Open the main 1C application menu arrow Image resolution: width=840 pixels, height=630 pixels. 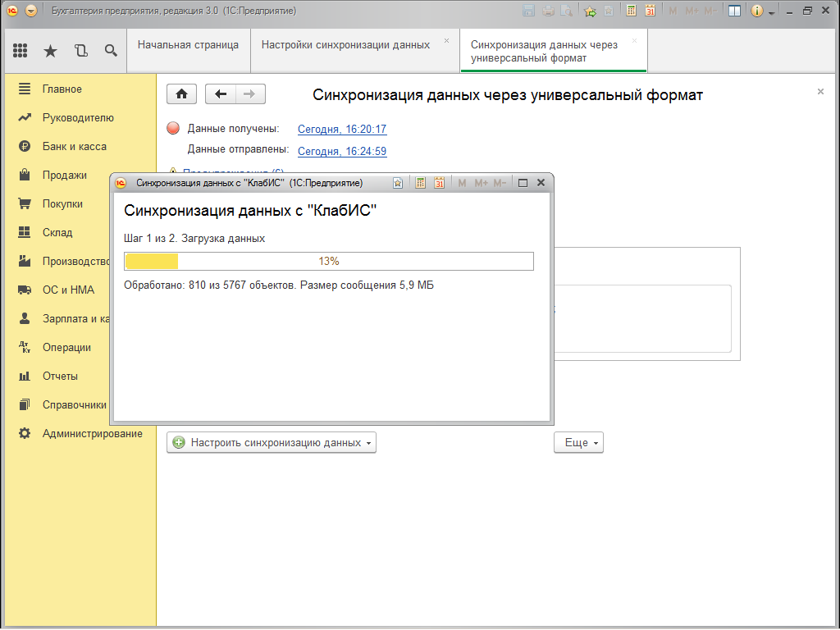click(31, 11)
